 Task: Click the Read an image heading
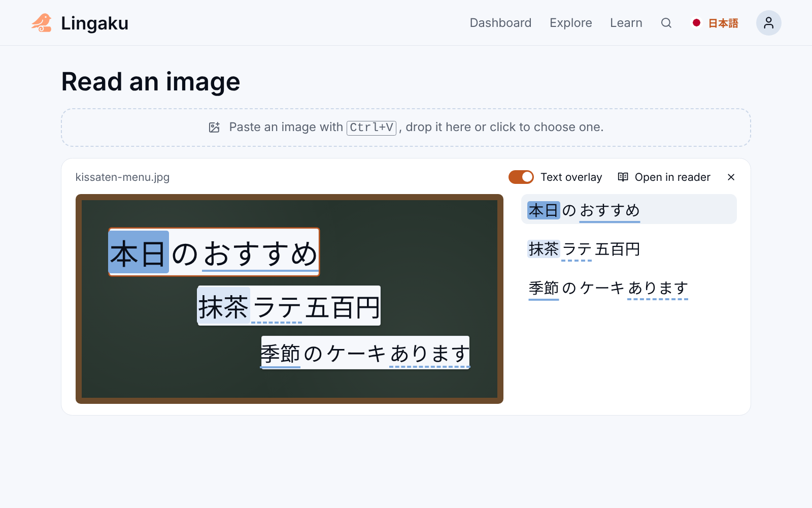pyautogui.click(x=151, y=82)
